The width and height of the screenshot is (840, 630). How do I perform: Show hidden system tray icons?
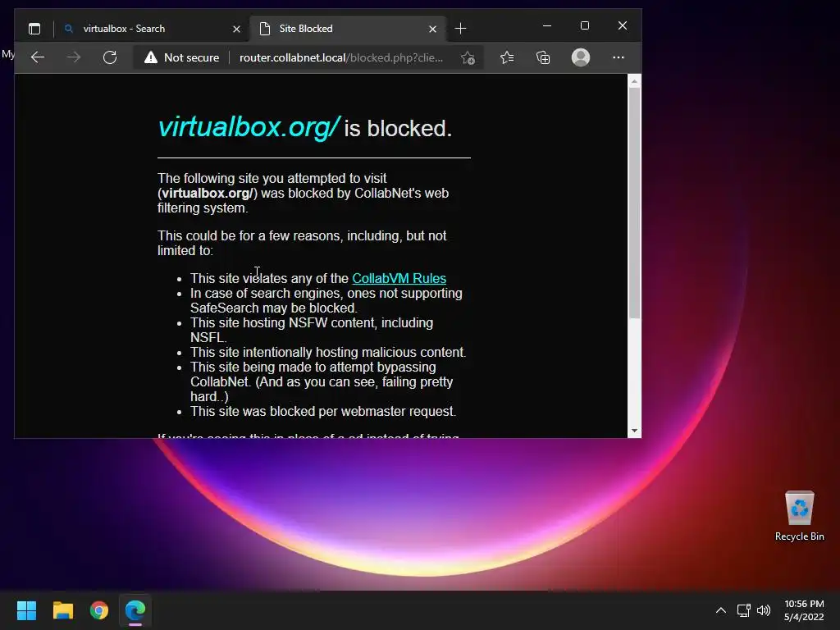(721, 610)
